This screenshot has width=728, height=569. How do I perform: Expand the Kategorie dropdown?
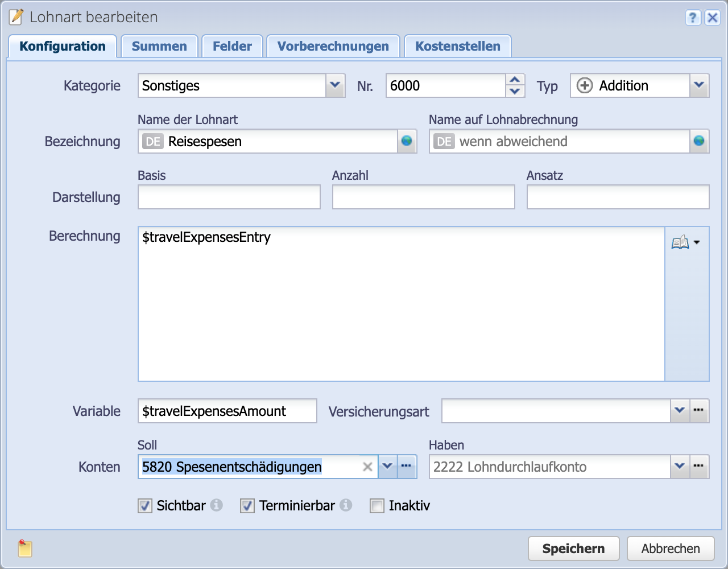[335, 86]
